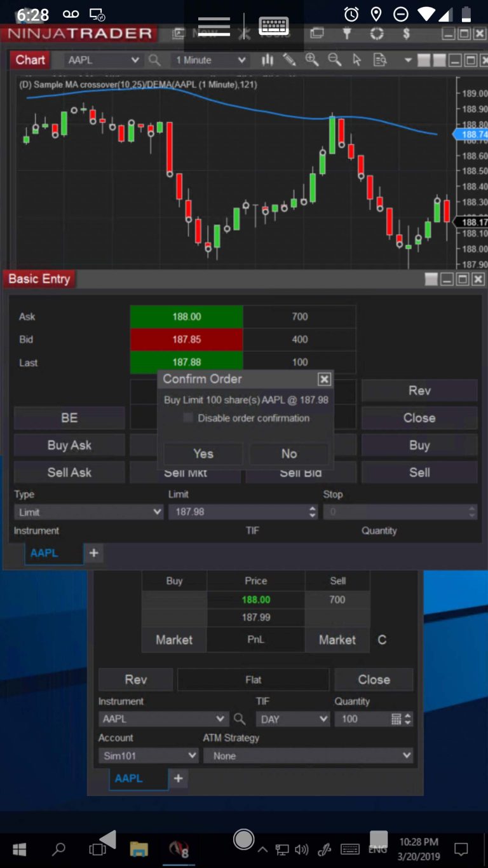The width and height of the screenshot is (488, 868).
Task: Open Task View on the taskbar
Action: coord(97,849)
